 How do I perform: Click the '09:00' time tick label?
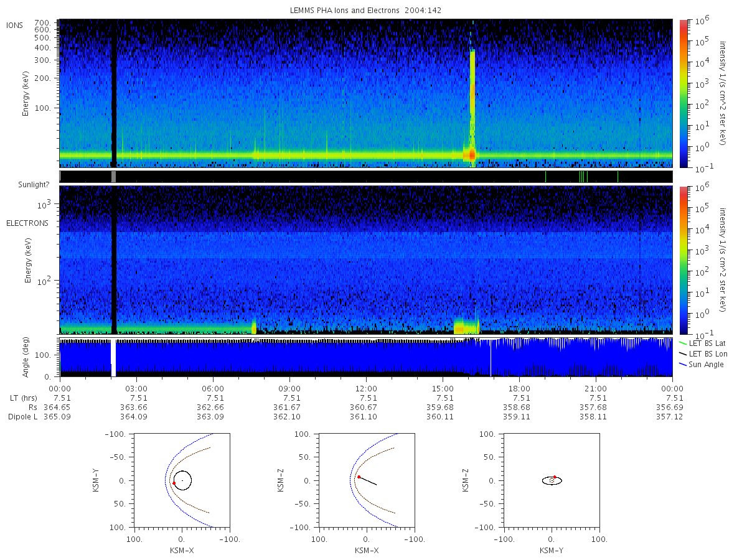point(289,388)
